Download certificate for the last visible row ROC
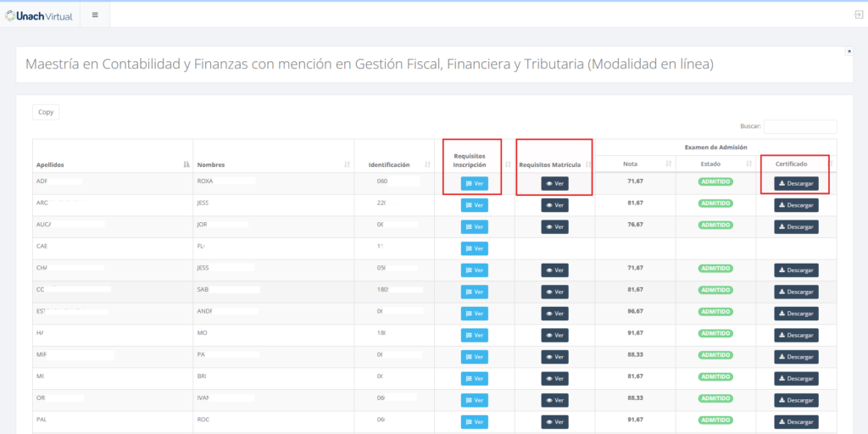868x434 pixels. (796, 421)
